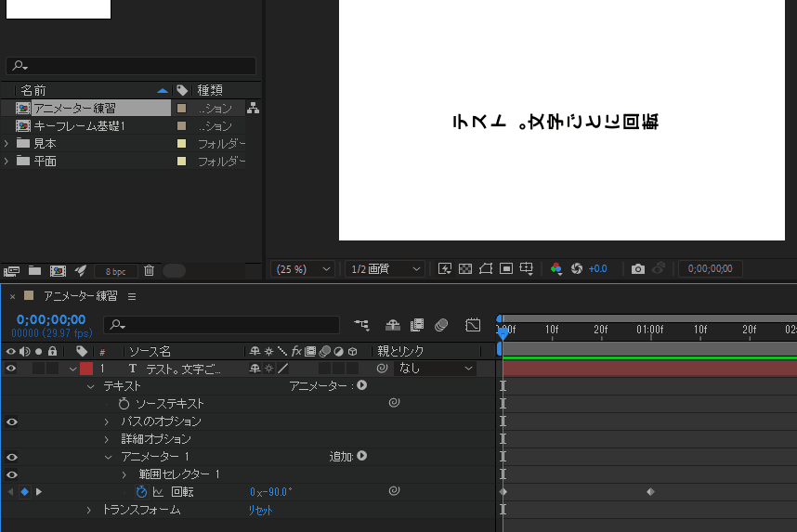This screenshot has width=797, height=532.
Task: Select rotation keyframe at 01:00f
Action: pyautogui.click(x=650, y=491)
